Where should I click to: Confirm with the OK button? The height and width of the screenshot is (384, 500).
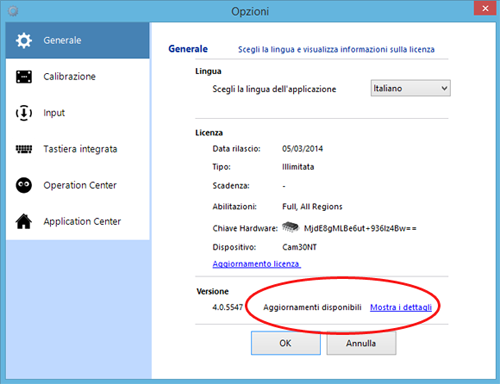point(286,343)
